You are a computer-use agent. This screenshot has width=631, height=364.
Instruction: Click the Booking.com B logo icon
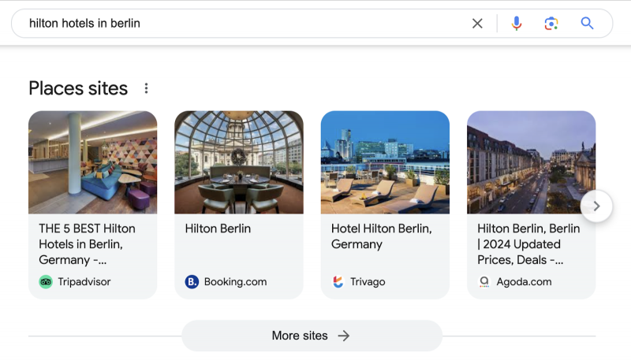(x=192, y=282)
